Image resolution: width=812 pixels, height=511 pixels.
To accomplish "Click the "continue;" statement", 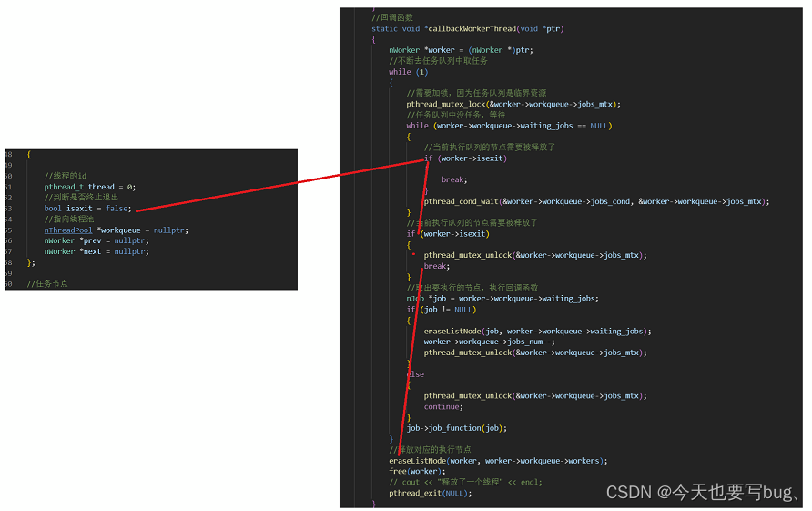I will (443, 406).
